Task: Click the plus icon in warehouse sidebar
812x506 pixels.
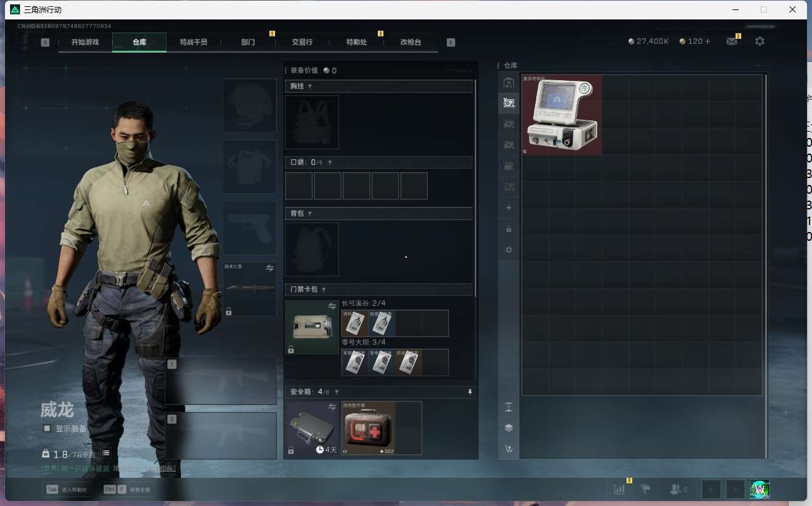Action: click(509, 208)
